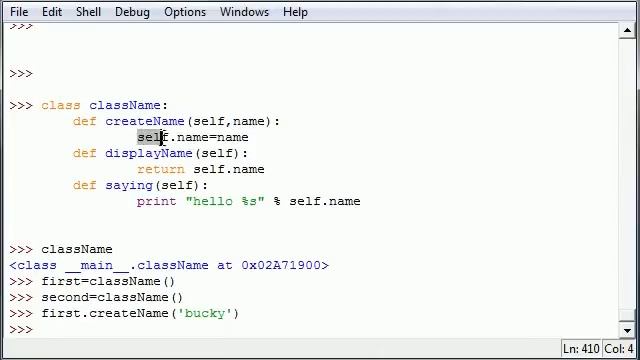Open the Edit menu

tap(52, 12)
